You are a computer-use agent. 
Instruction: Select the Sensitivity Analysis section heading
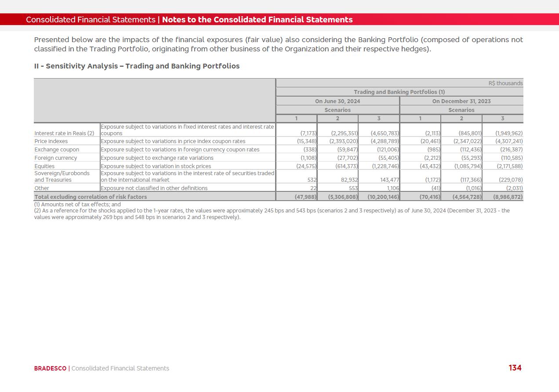(137, 66)
